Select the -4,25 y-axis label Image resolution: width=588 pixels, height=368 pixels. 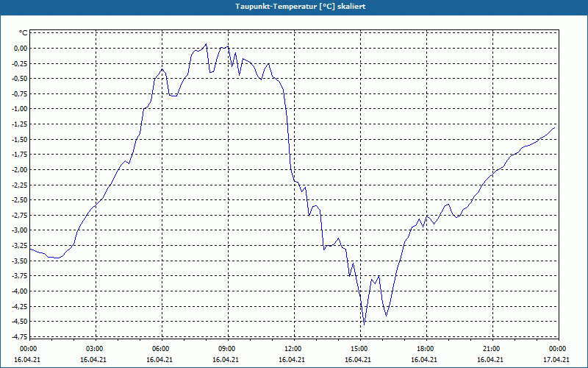click(20, 306)
